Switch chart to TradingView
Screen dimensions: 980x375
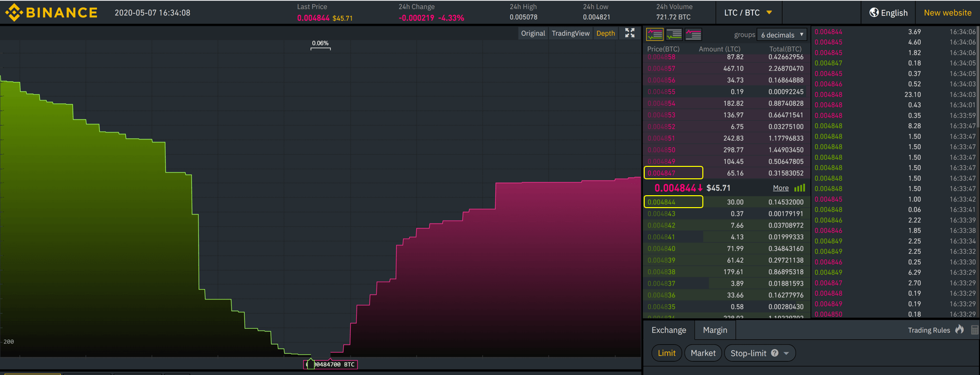coord(571,33)
